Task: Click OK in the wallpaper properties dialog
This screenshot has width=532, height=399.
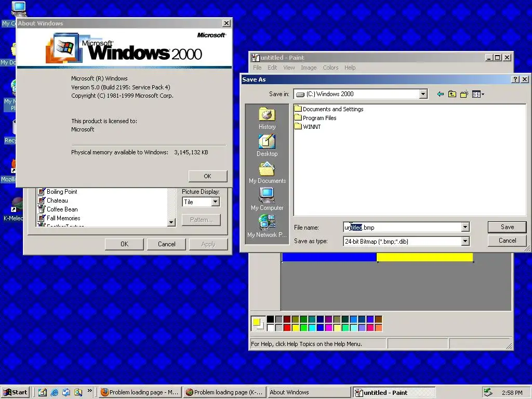Action: click(124, 244)
